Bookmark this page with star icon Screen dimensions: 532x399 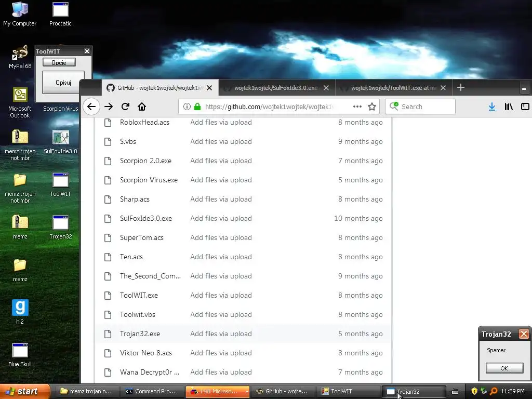[372, 107]
